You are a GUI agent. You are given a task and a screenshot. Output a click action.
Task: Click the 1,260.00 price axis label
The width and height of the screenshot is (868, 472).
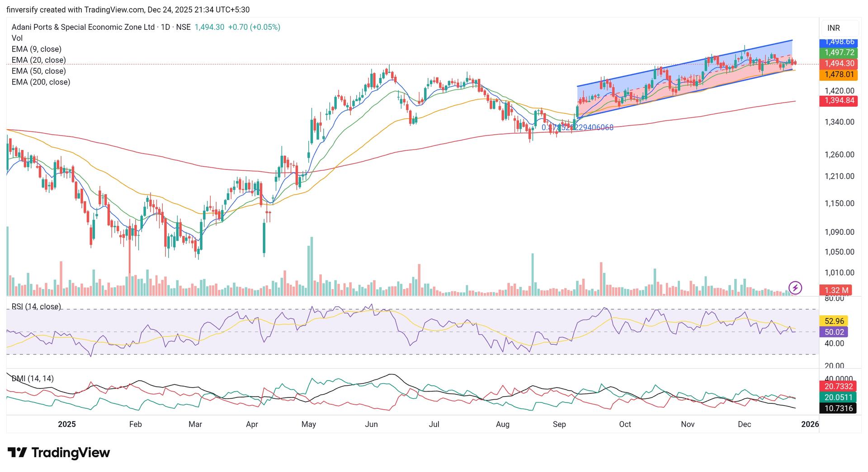point(840,154)
